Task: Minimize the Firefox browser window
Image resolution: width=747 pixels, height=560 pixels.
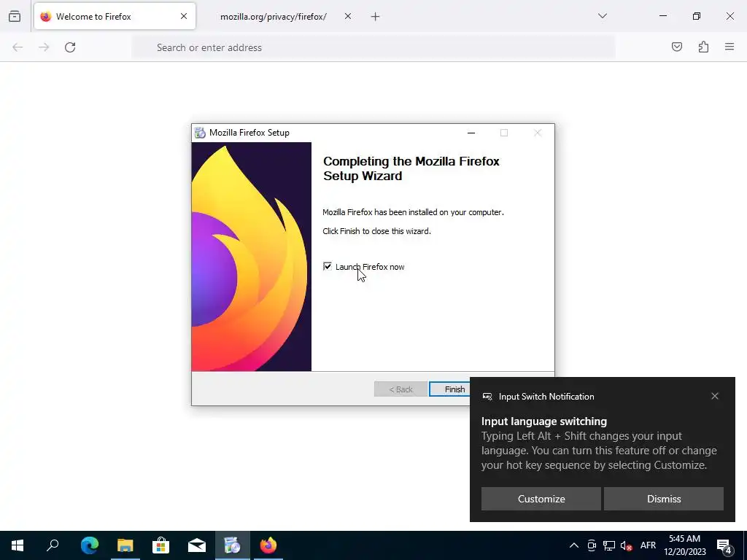Action: point(663,16)
